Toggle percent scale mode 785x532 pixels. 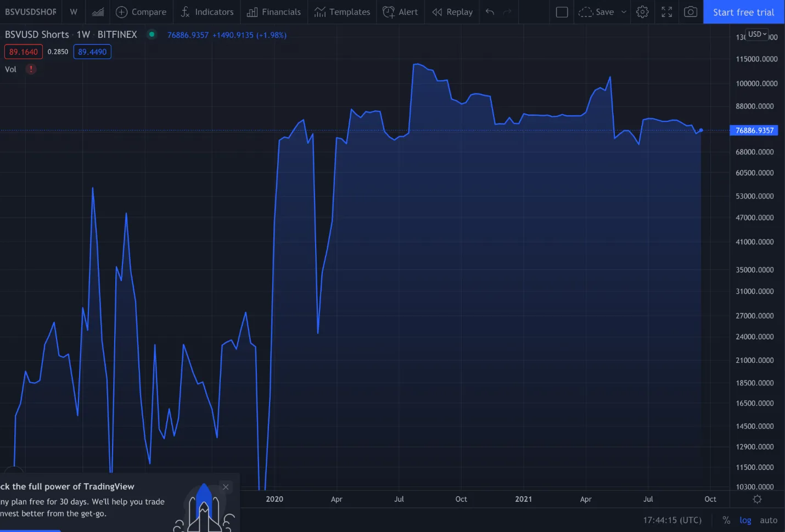tap(726, 520)
